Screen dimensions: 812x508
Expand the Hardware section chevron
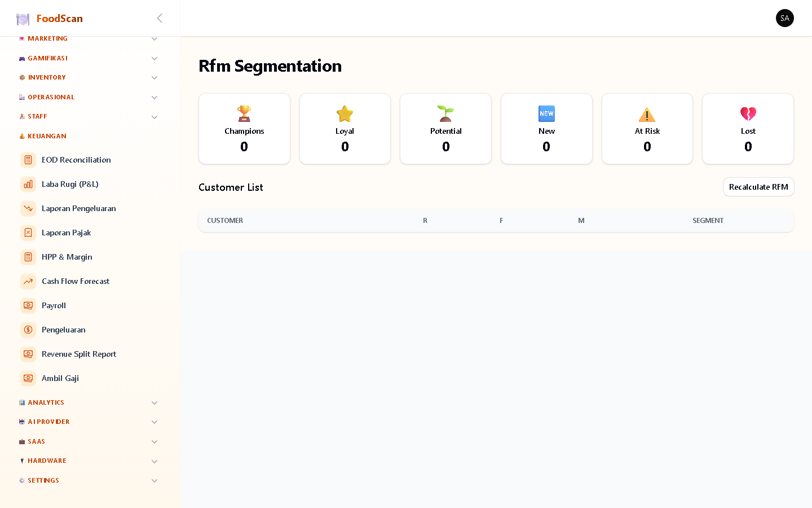pyautogui.click(x=155, y=461)
